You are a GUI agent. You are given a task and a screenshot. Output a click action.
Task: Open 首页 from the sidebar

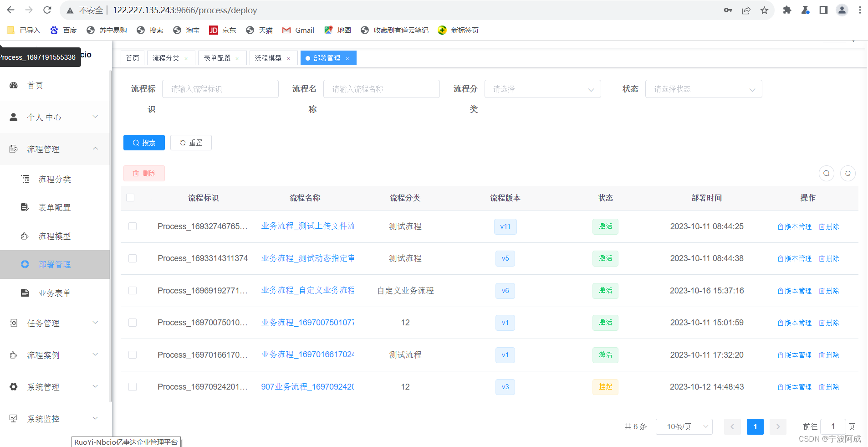click(x=55, y=85)
